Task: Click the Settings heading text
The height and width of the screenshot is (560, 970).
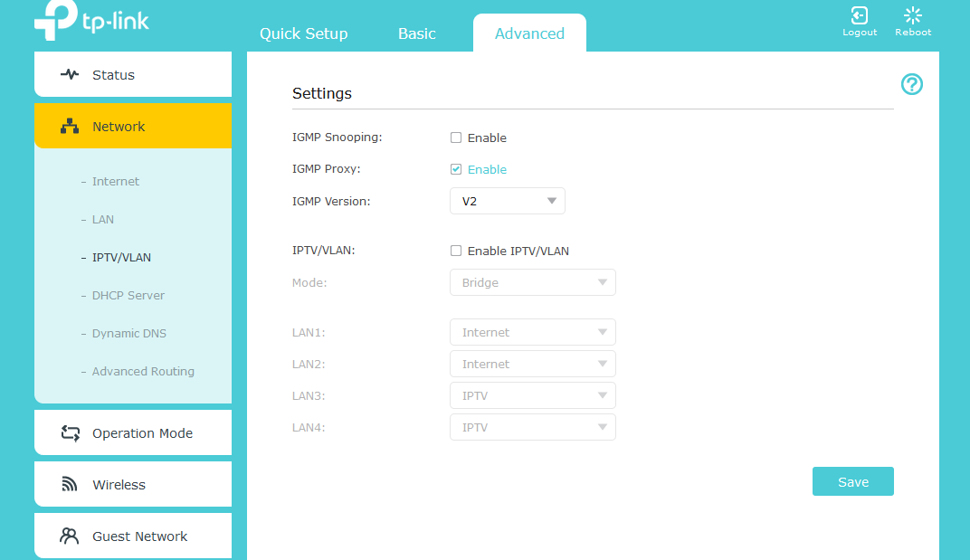Action: [x=322, y=93]
